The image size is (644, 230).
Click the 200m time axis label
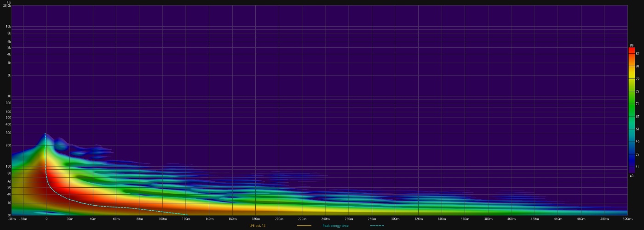[x=279, y=219]
